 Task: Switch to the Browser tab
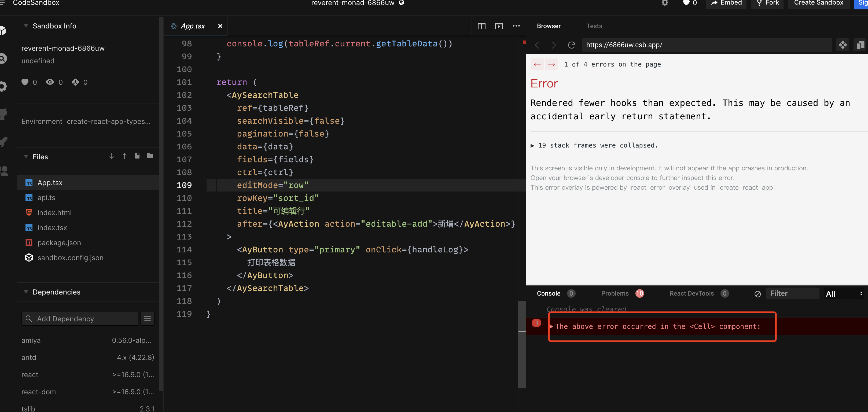tap(549, 26)
